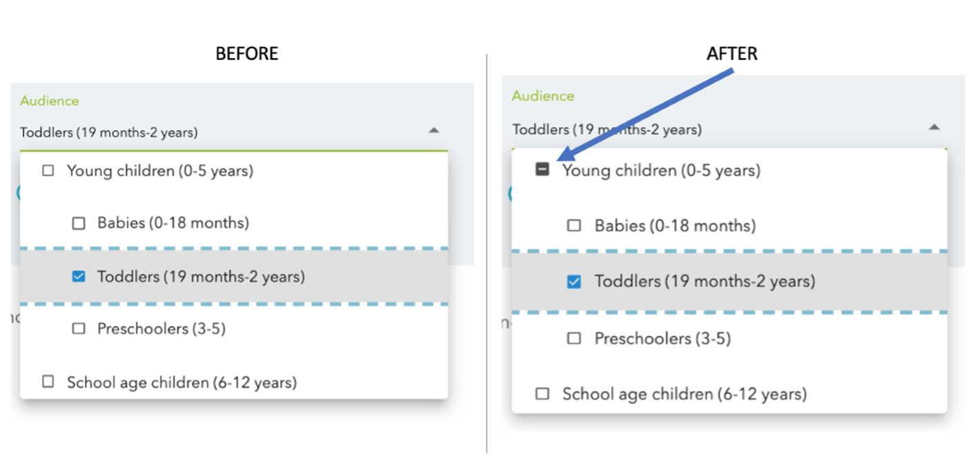Check Young children box in BEFORE panel
Viewport: 980px width, 476px height.
click(48, 170)
